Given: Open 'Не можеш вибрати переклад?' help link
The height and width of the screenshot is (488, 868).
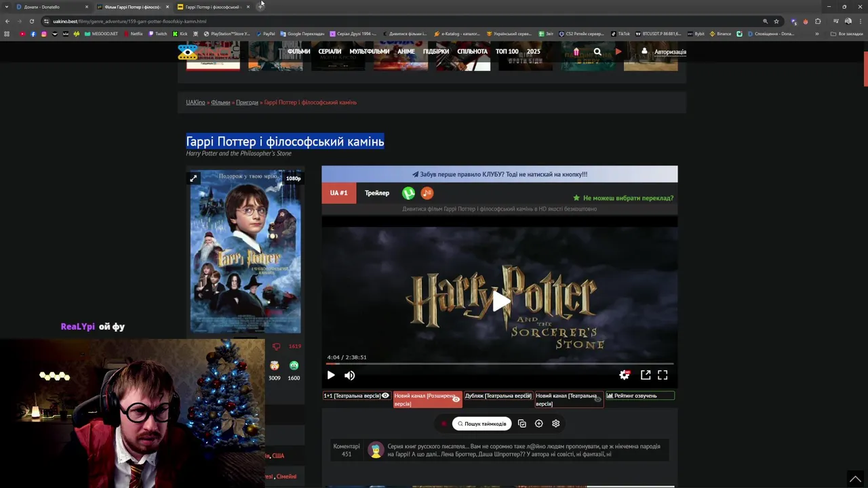Looking at the screenshot, I should tap(623, 198).
